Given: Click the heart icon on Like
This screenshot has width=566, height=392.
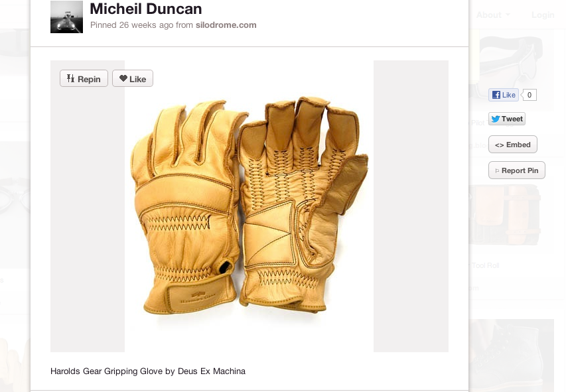Looking at the screenshot, I should (123, 78).
